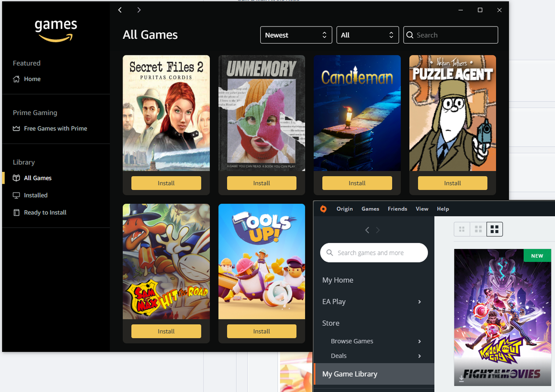Click the All Games box icon
555x392 pixels.
pyautogui.click(x=16, y=178)
